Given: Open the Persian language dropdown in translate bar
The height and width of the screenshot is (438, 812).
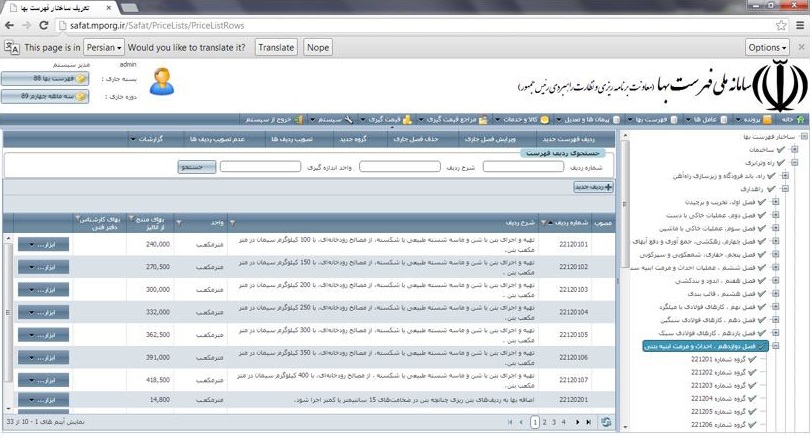Looking at the screenshot, I should point(104,47).
